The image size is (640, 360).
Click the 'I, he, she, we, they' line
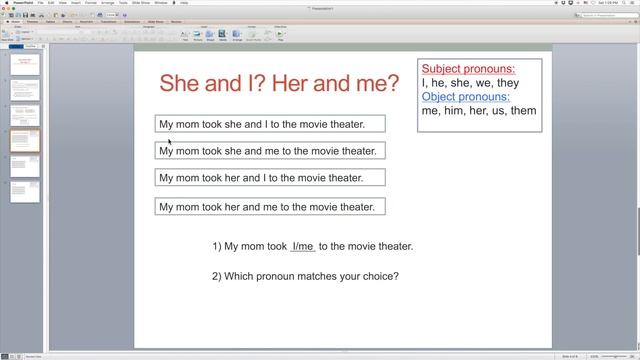point(470,83)
